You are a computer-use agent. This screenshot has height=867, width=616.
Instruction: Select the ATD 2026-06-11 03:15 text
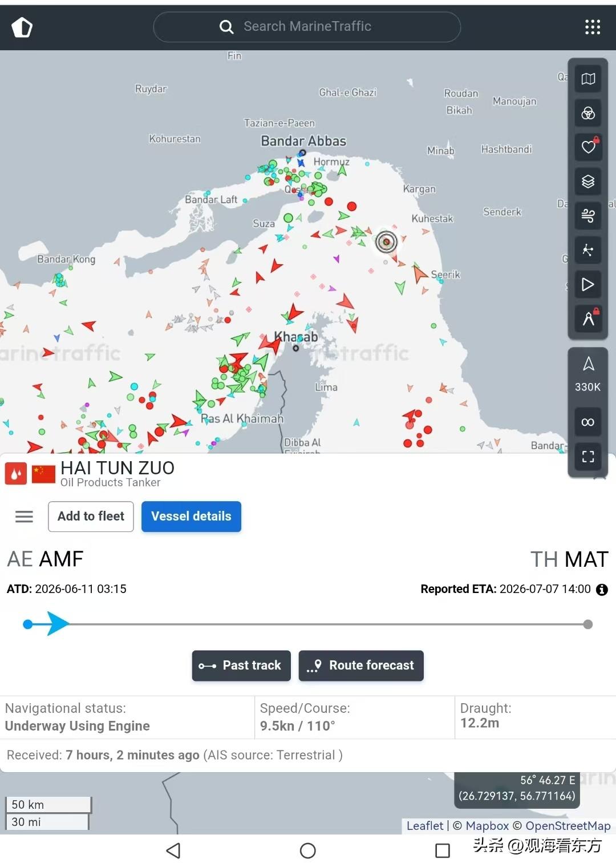point(67,589)
